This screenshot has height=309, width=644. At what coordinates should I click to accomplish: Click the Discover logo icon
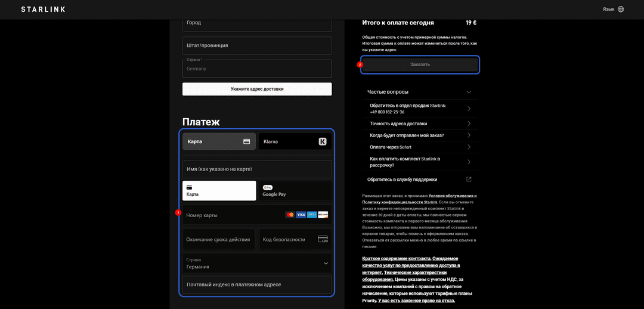323,215
